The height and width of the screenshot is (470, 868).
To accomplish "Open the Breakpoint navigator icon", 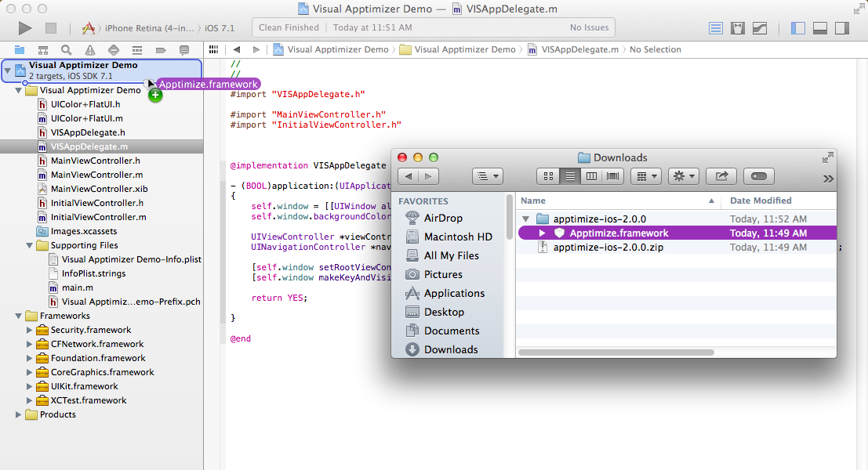I will (x=161, y=50).
